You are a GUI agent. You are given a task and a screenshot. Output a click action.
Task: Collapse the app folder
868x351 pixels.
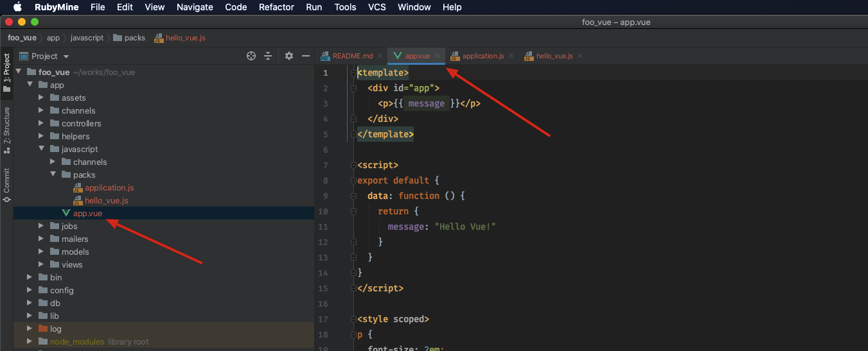(30, 85)
